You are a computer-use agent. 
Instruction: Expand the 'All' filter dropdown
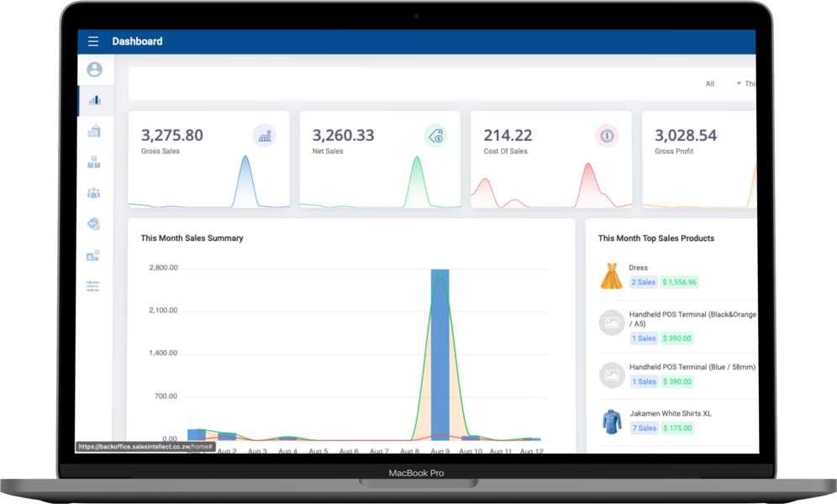click(723, 84)
